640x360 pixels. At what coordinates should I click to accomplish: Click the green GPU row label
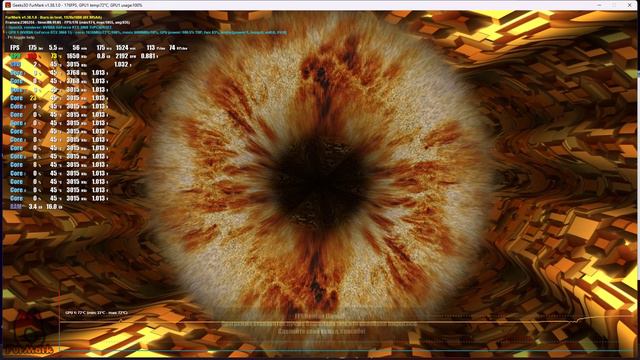tap(16, 56)
